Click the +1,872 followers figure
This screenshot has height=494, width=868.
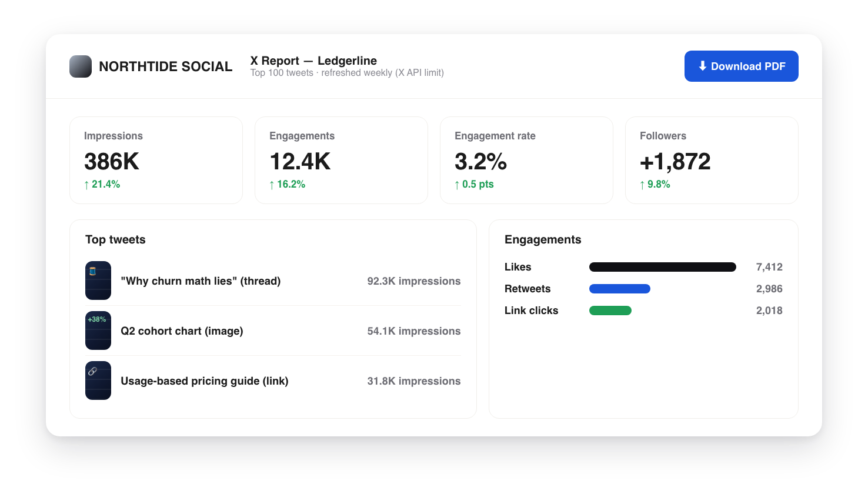[675, 162]
